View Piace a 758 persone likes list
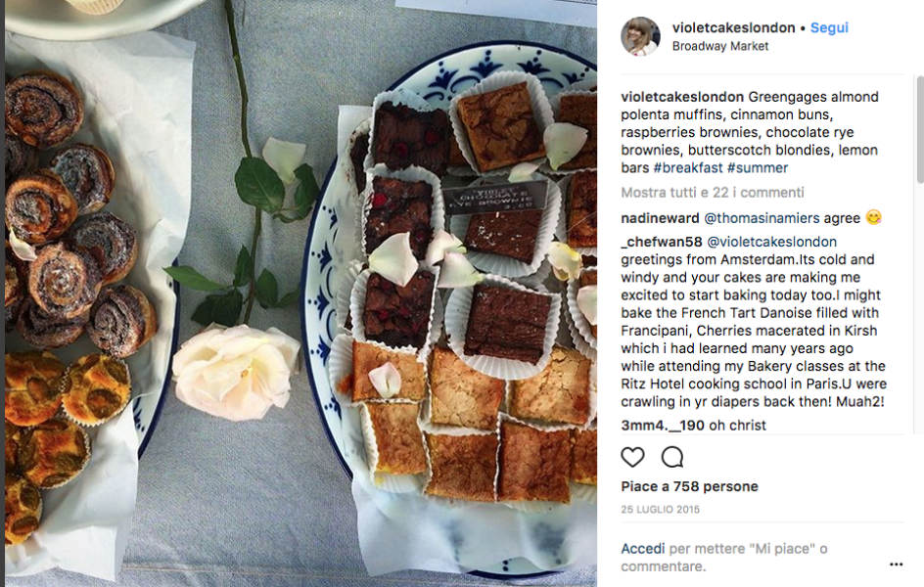 pos(689,486)
